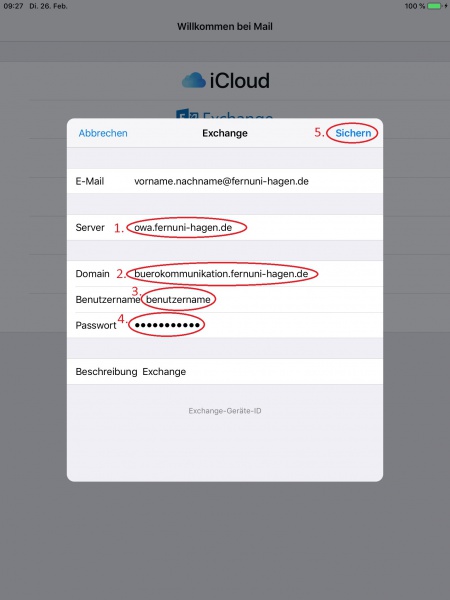Tap the iCloud cloud icon
This screenshot has height=600, width=450.
(194, 80)
